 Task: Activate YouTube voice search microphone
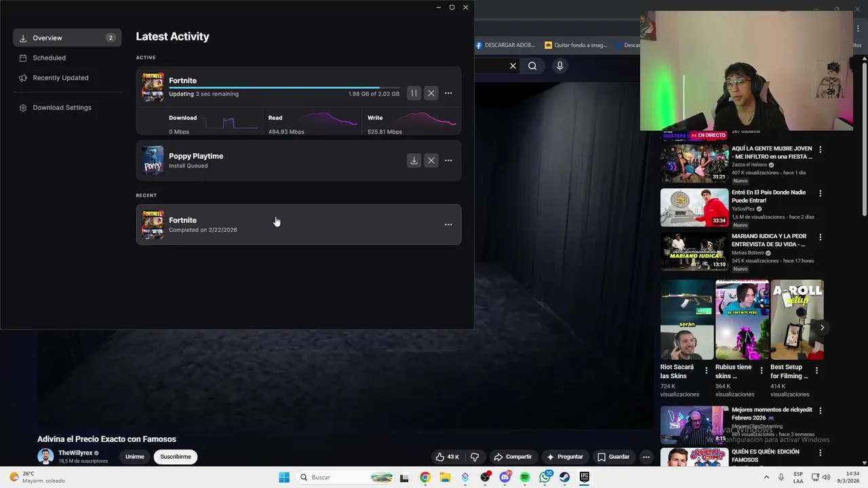click(x=559, y=66)
